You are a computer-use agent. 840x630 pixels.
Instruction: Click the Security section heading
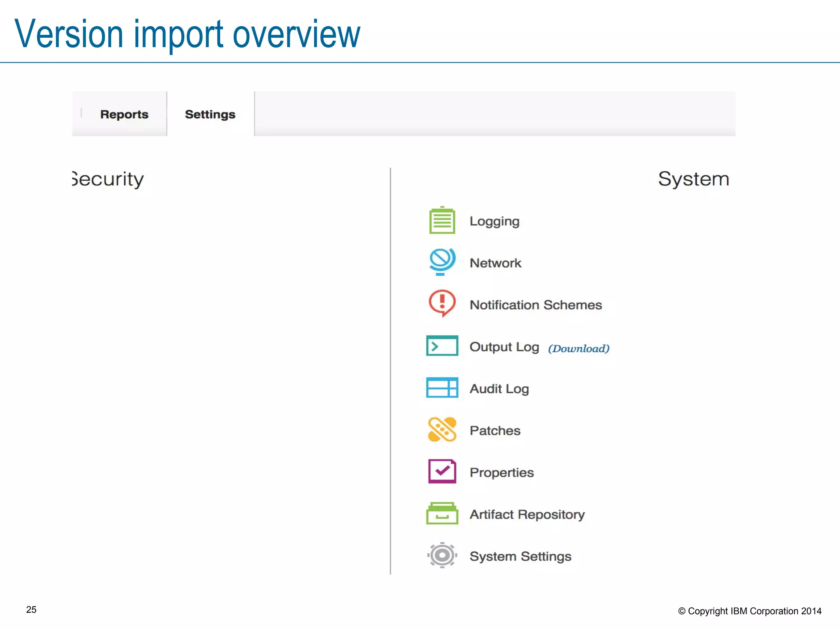[x=108, y=179]
